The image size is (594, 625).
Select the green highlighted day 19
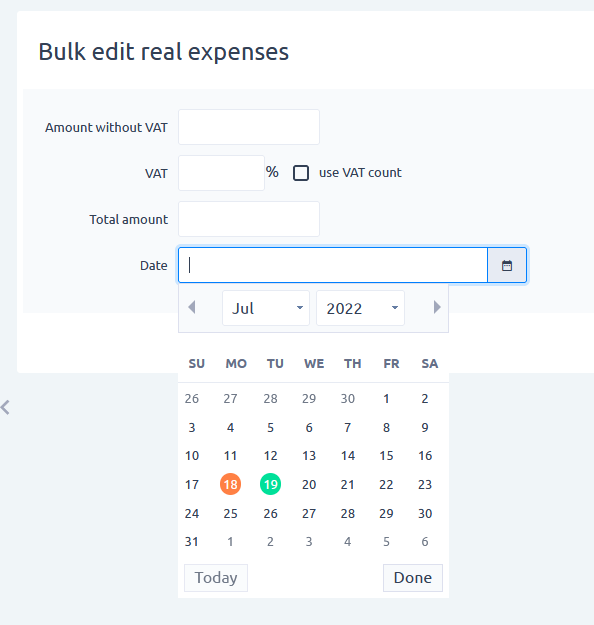point(270,484)
